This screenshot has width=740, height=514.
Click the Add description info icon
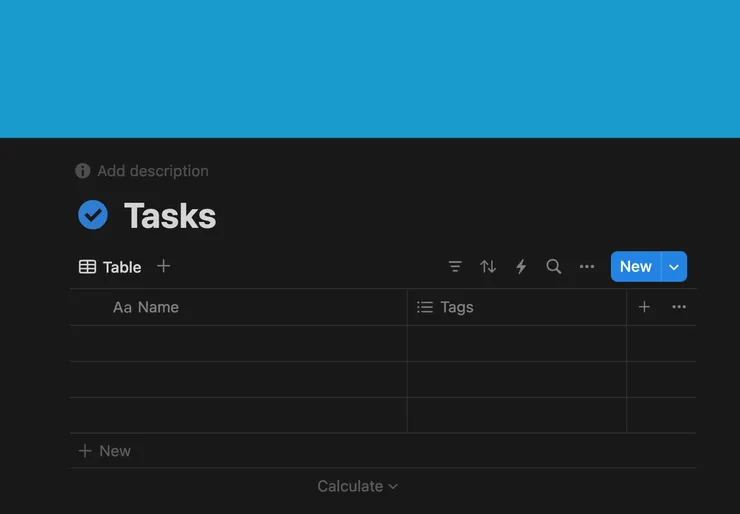[x=83, y=171]
